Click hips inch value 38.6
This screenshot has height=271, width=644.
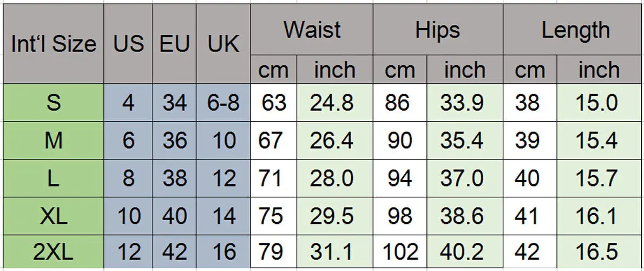point(462,216)
